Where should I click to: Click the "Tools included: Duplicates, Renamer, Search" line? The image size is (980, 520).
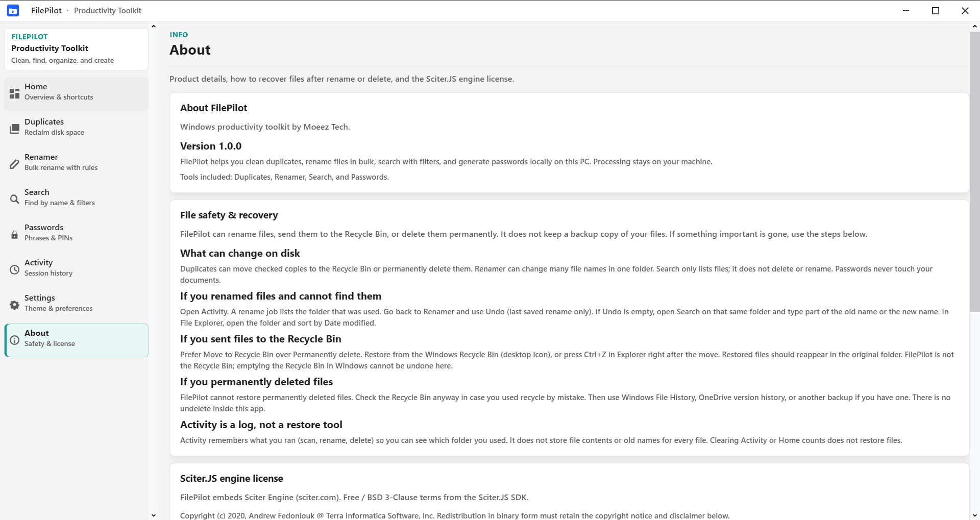[x=284, y=177]
